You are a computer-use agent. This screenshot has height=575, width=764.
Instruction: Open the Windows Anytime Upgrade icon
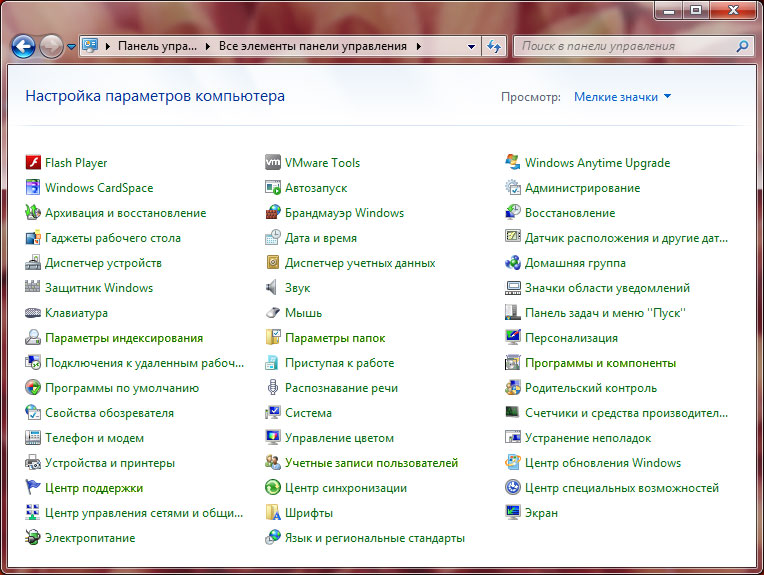[513, 162]
